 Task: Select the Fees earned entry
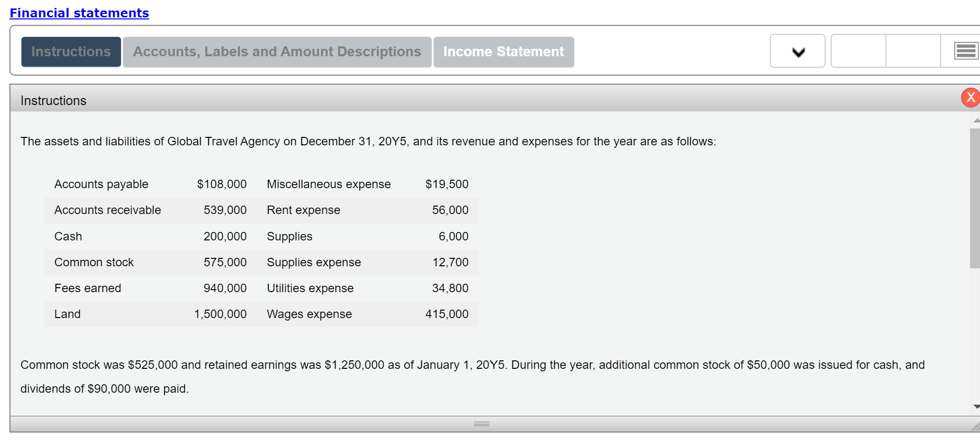click(x=88, y=288)
